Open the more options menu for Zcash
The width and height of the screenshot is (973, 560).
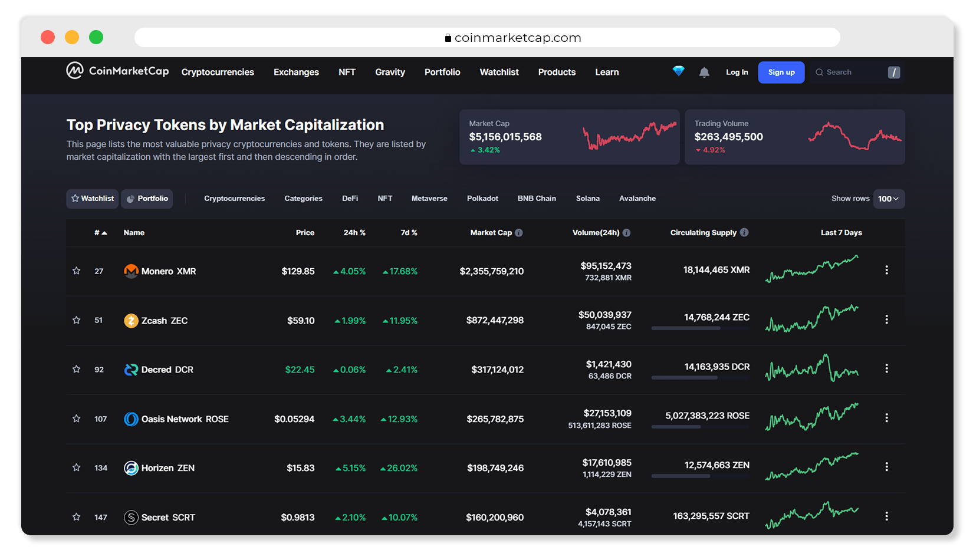886,319
